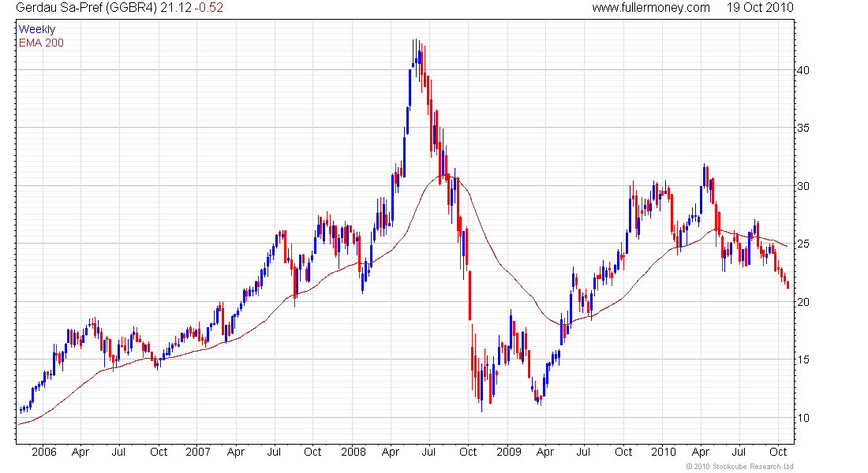
Task: Select the Weekly timeframe label
Action: (37, 29)
